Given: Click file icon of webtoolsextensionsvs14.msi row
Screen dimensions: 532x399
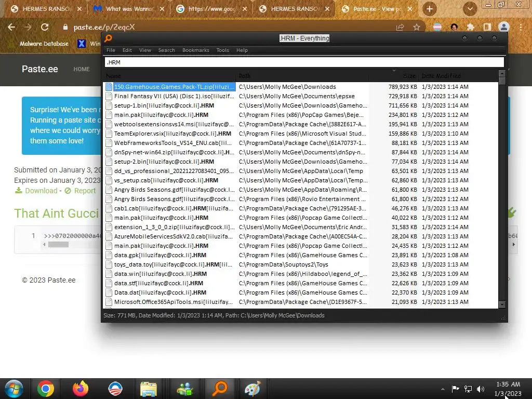Looking at the screenshot, I should click(x=109, y=124).
